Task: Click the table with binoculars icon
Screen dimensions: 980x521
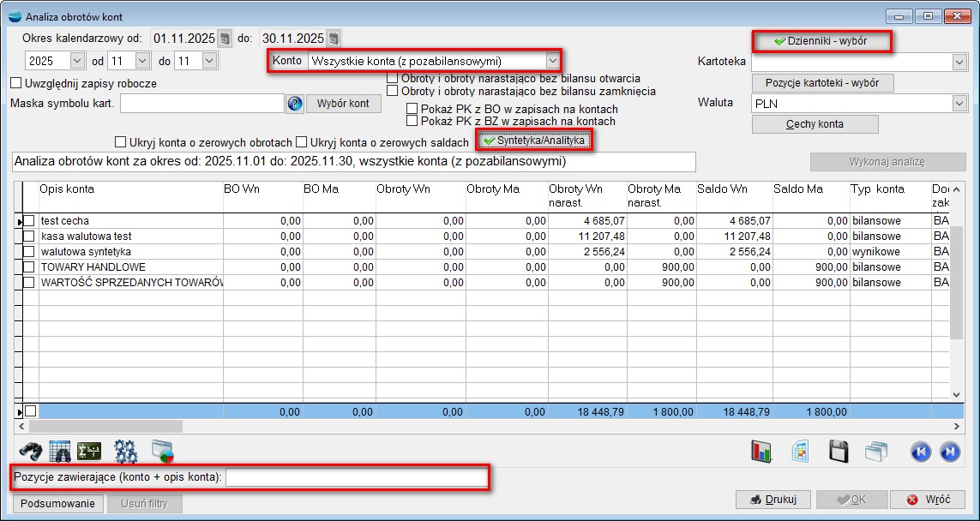Action: tap(59, 451)
